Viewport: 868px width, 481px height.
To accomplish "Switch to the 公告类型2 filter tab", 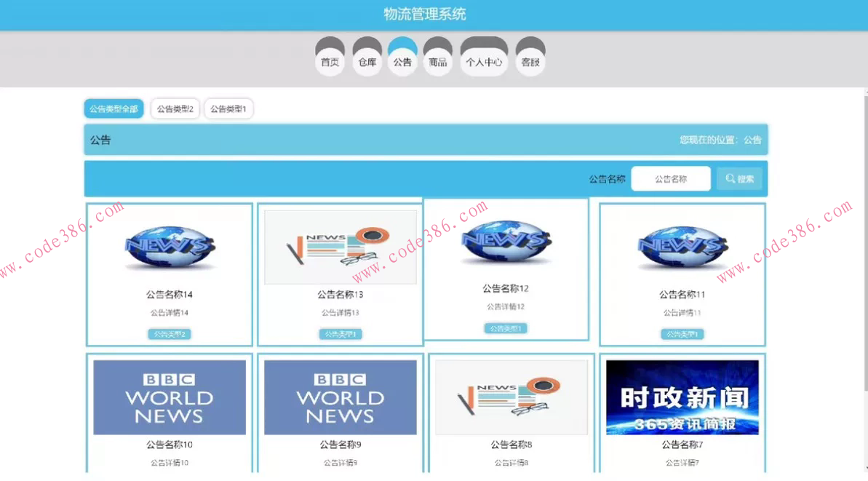I will (175, 108).
